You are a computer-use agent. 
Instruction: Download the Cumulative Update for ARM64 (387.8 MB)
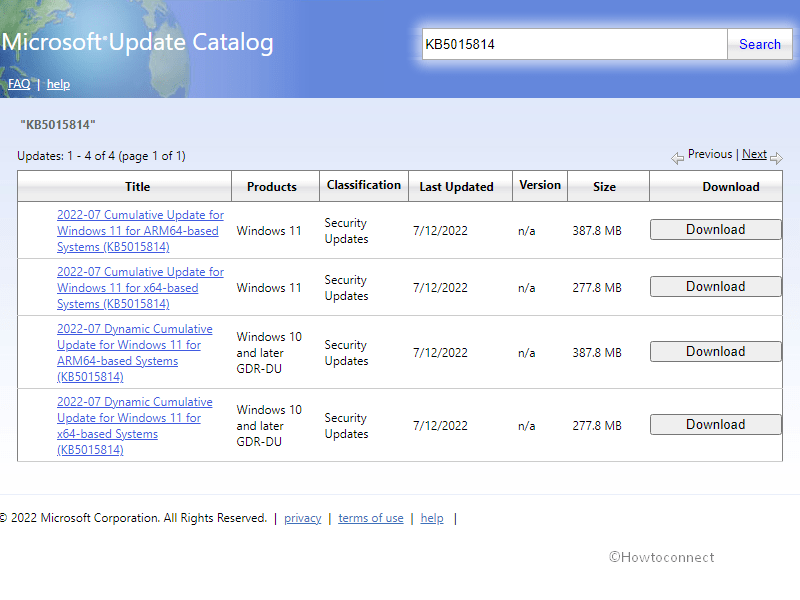click(715, 230)
